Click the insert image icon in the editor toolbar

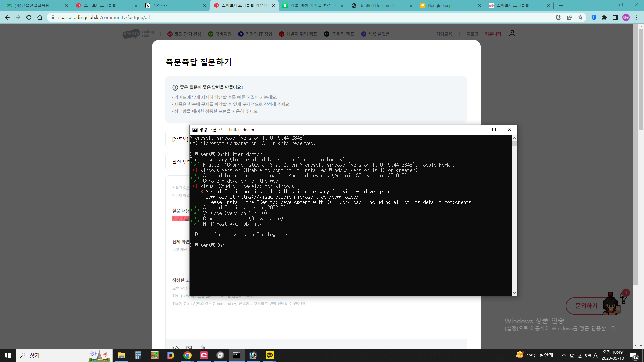(x=189, y=348)
